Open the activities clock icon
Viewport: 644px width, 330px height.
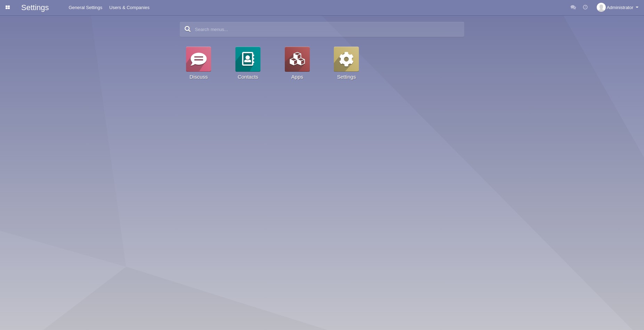click(x=585, y=7)
